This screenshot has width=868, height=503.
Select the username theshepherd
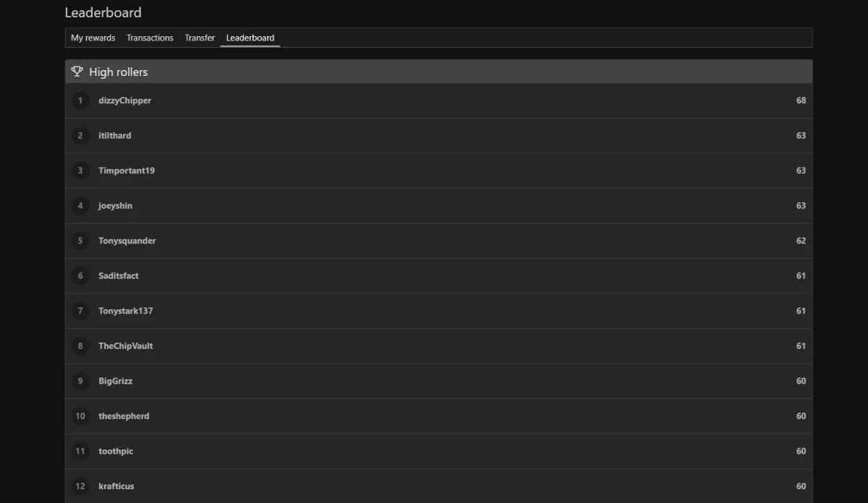pos(124,416)
